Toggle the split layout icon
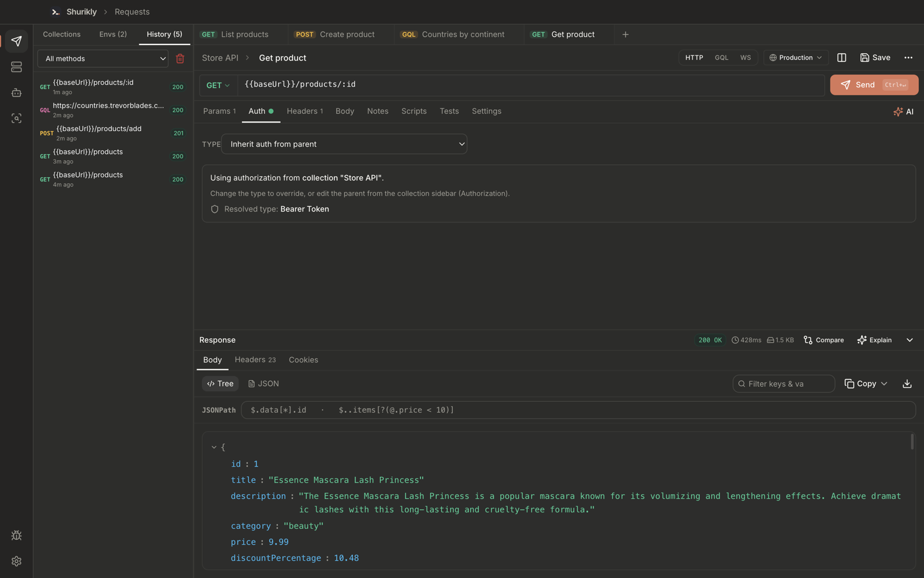924x578 pixels. (x=841, y=58)
